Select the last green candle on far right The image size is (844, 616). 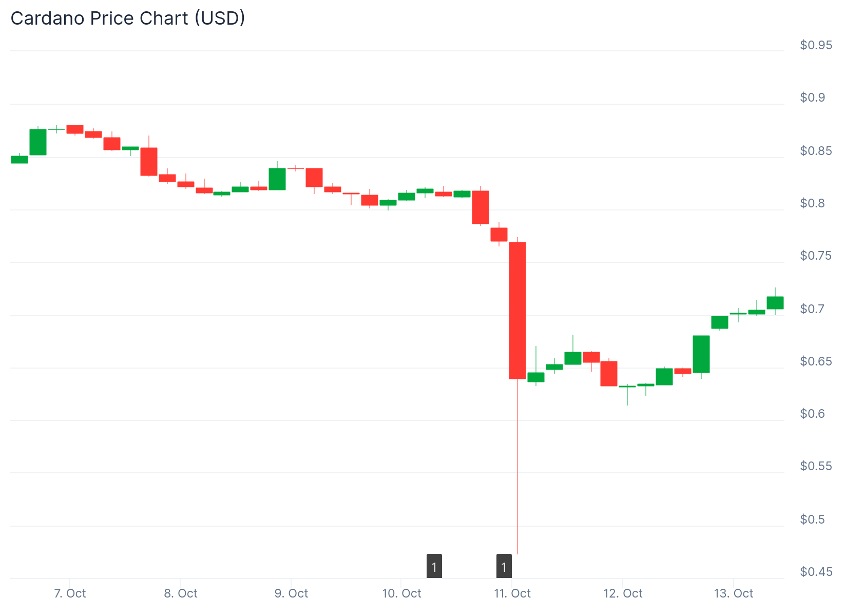(775, 303)
